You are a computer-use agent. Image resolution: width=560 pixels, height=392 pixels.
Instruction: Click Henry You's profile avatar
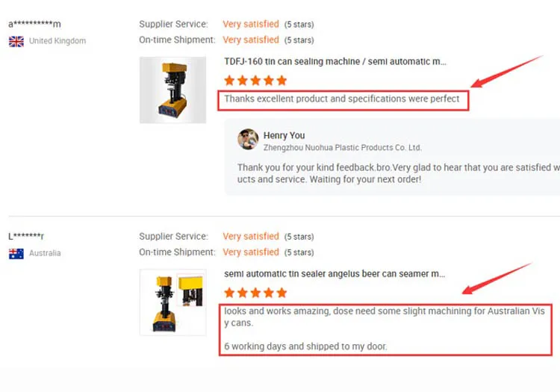pos(248,139)
